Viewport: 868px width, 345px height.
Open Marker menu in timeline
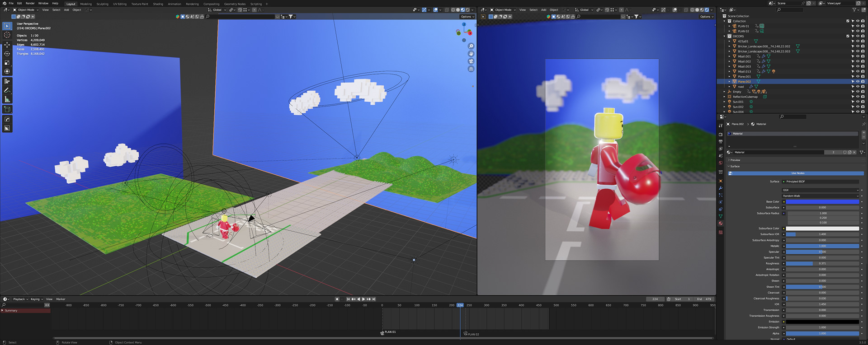click(61, 299)
